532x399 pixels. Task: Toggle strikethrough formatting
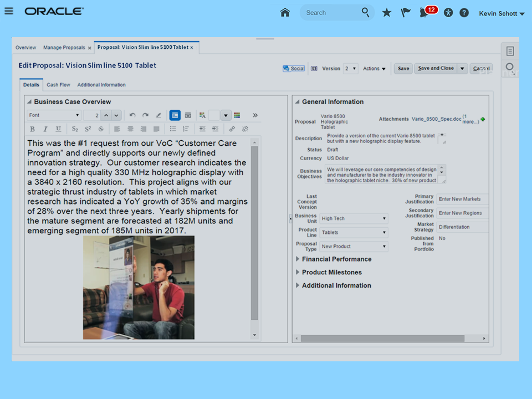coord(101,129)
